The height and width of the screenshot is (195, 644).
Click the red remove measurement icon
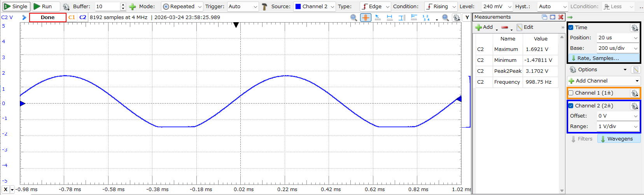(x=505, y=27)
